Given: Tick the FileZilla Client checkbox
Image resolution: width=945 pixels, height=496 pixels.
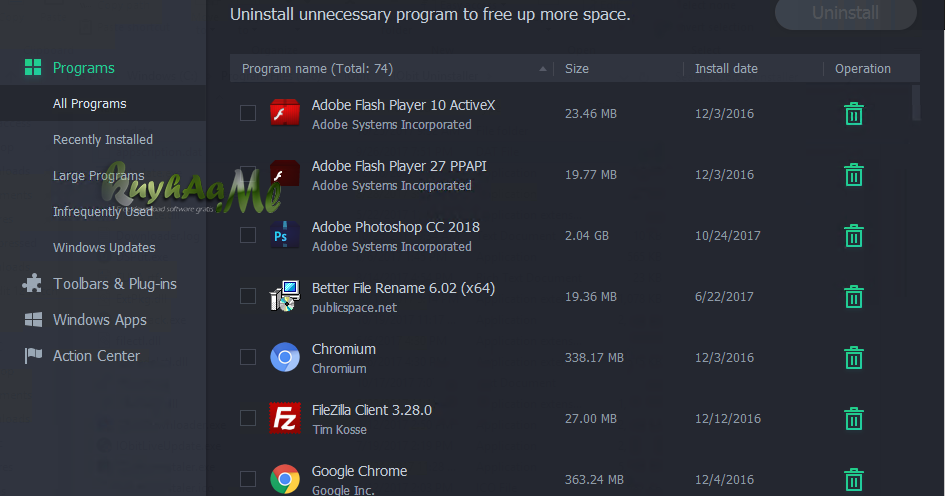Looking at the screenshot, I should click(248, 418).
